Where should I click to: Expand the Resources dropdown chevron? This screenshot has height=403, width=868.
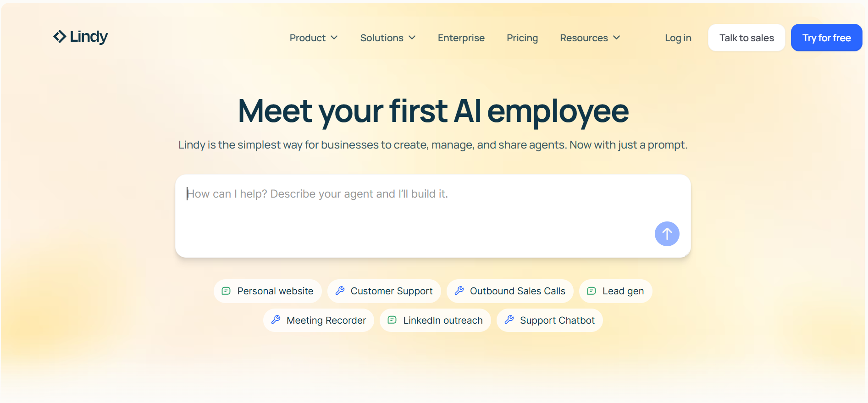[x=617, y=38]
